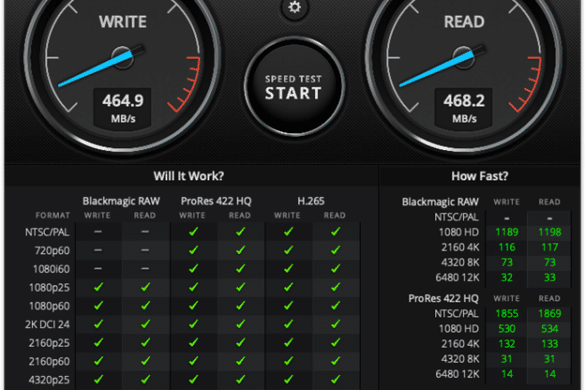The height and width of the screenshot is (390, 585).
Task: Select the ProRes 422 HQ heading in How Fast
Action: [443, 299]
